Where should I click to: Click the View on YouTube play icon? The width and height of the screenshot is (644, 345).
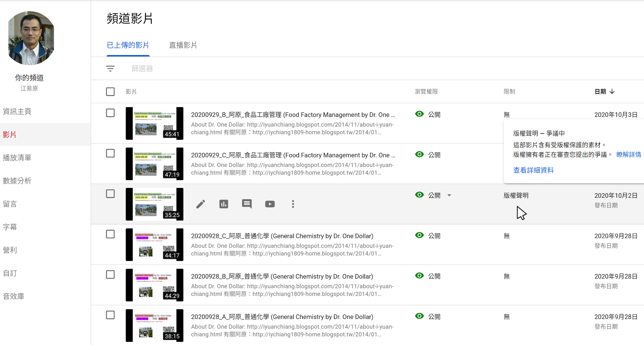pos(270,204)
